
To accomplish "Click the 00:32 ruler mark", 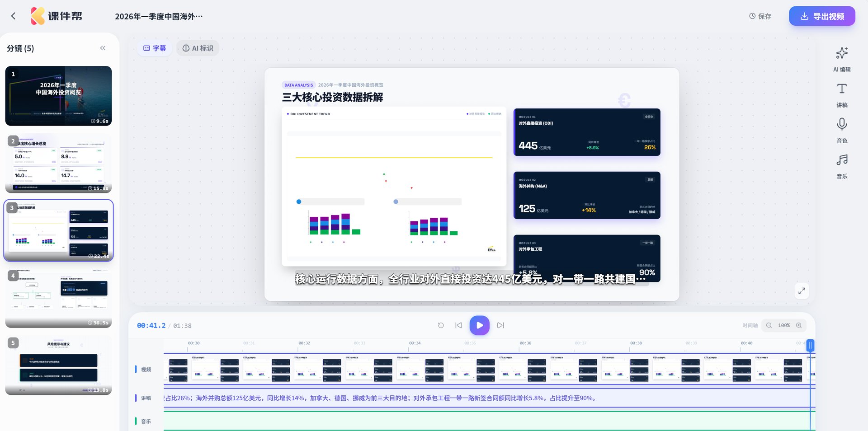I will point(304,343).
